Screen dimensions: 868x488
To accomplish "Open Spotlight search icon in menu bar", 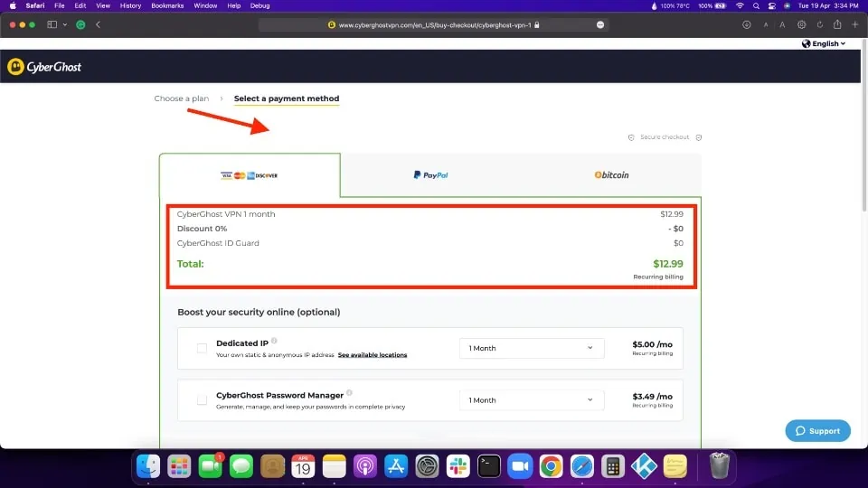I will point(756,5).
